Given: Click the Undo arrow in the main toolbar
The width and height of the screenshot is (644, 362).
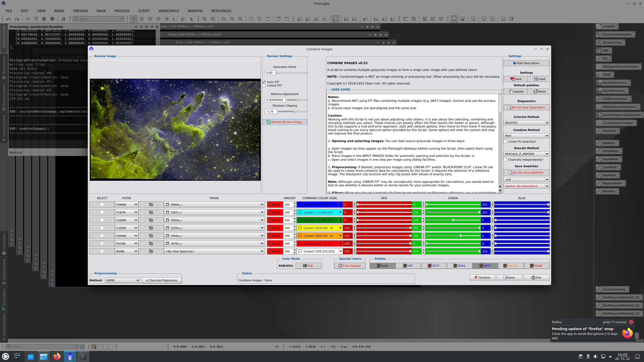Looking at the screenshot, I should coord(9,19).
